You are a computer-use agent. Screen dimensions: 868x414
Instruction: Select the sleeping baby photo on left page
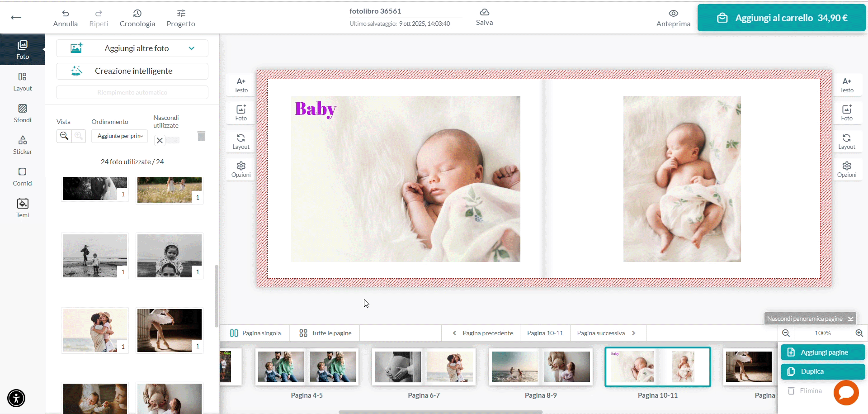(406, 179)
